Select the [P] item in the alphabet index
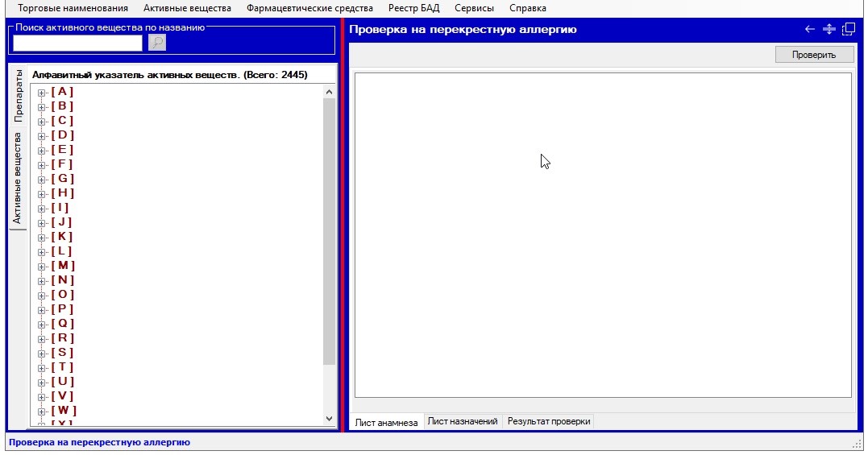Screen dimensions: 868x455 click(62, 309)
